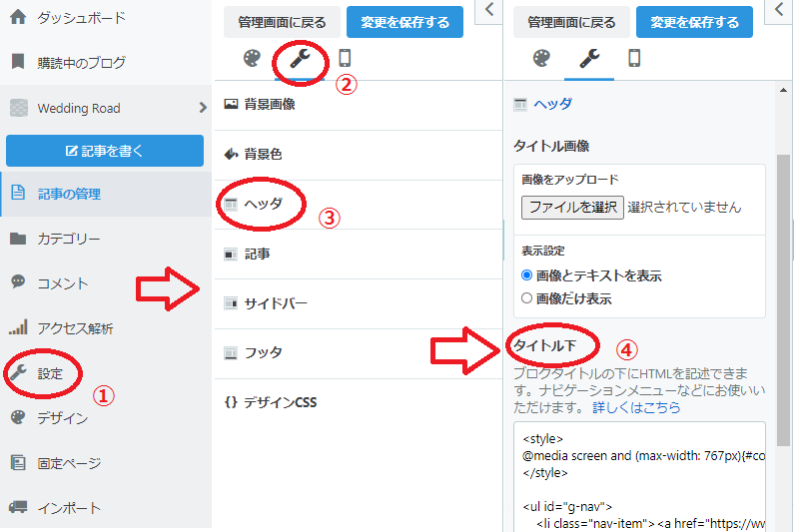The height and width of the screenshot is (532, 794).
Task: Select the smartphone tab in middle panel
Action: [x=345, y=58]
